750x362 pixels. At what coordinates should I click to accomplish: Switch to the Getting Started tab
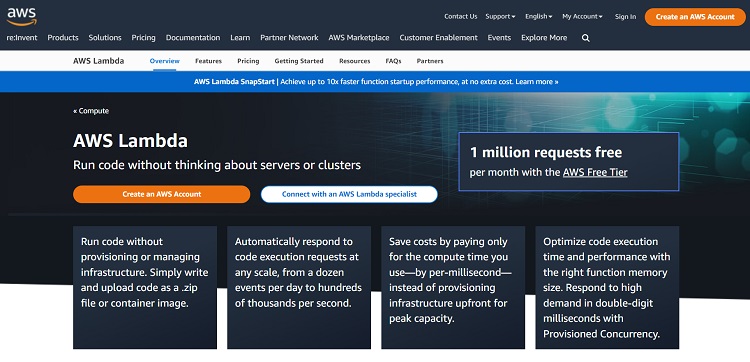(299, 61)
